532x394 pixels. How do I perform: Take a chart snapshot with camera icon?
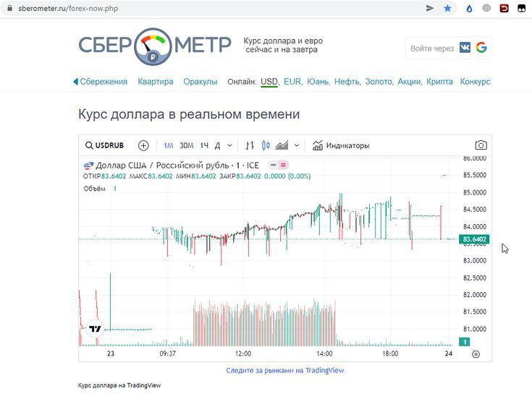pos(481,145)
